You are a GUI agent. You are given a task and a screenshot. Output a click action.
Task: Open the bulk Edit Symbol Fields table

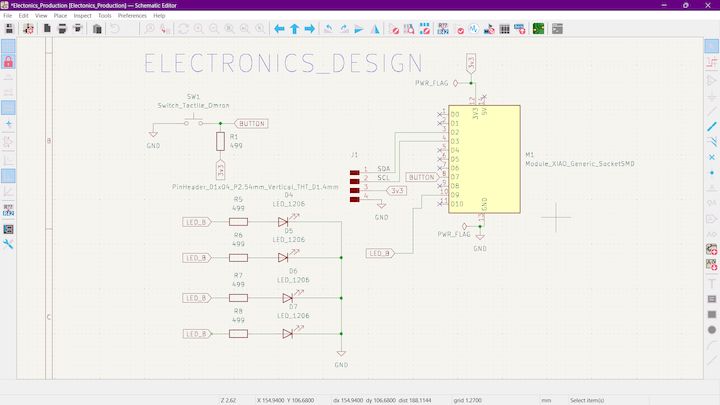pyautogui.click(x=504, y=29)
